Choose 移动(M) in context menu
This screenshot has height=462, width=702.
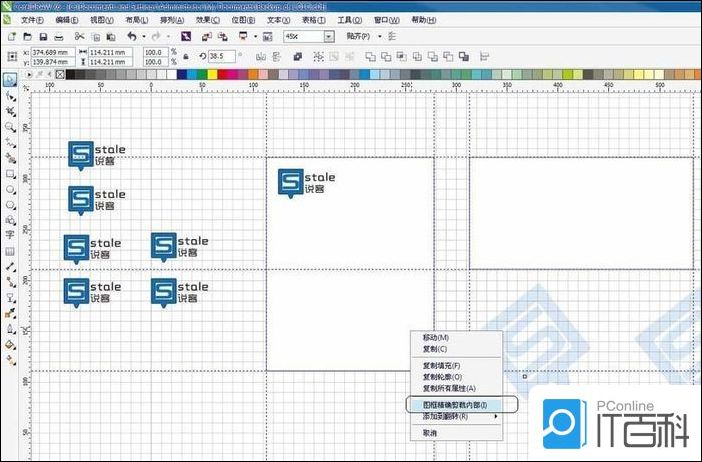point(456,338)
